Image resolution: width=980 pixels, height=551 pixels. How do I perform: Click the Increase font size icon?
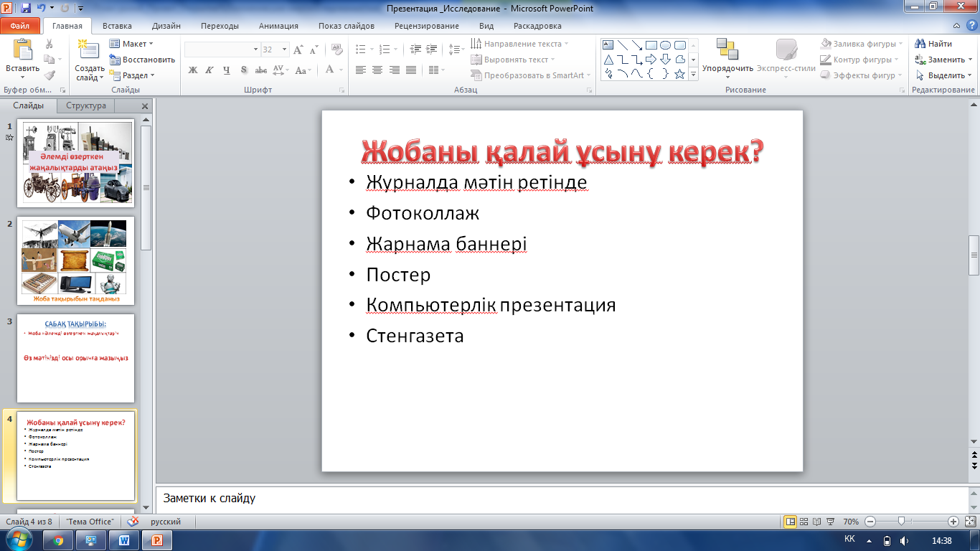[x=298, y=50]
